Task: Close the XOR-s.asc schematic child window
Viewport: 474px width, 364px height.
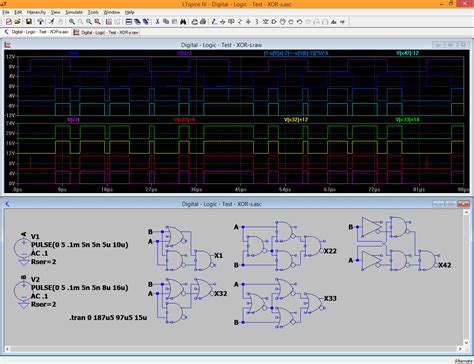Action: [464, 204]
